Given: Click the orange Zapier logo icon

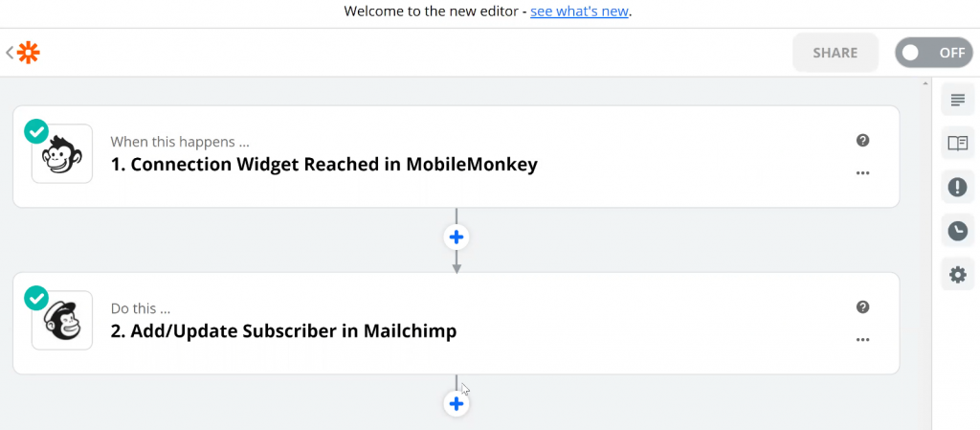Looking at the screenshot, I should click(x=28, y=53).
